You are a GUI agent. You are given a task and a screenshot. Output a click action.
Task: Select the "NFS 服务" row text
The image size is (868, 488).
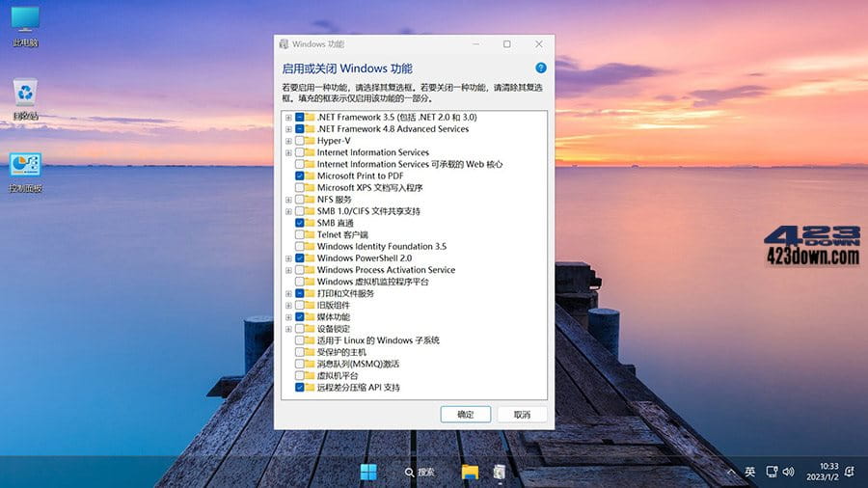click(334, 200)
